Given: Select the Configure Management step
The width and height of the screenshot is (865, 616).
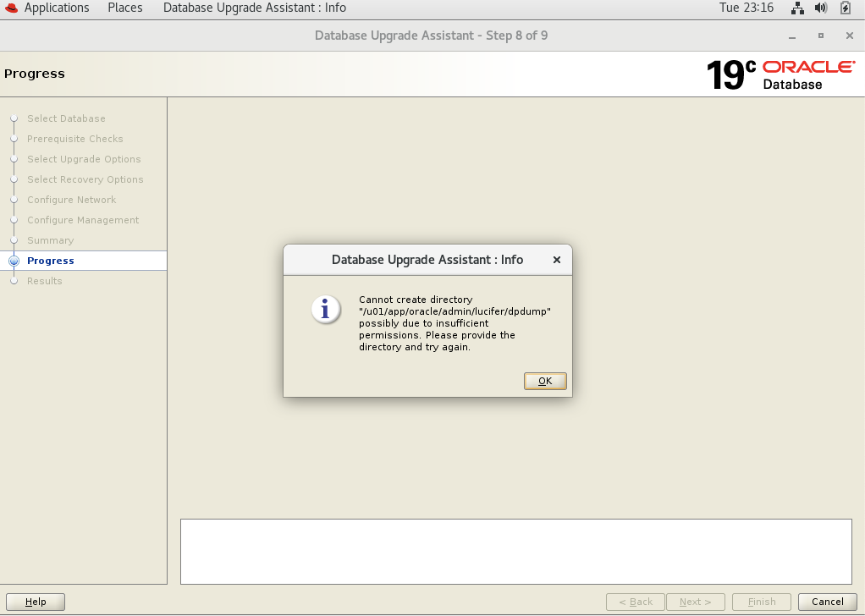Looking at the screenshot, I should coord(83,221).
